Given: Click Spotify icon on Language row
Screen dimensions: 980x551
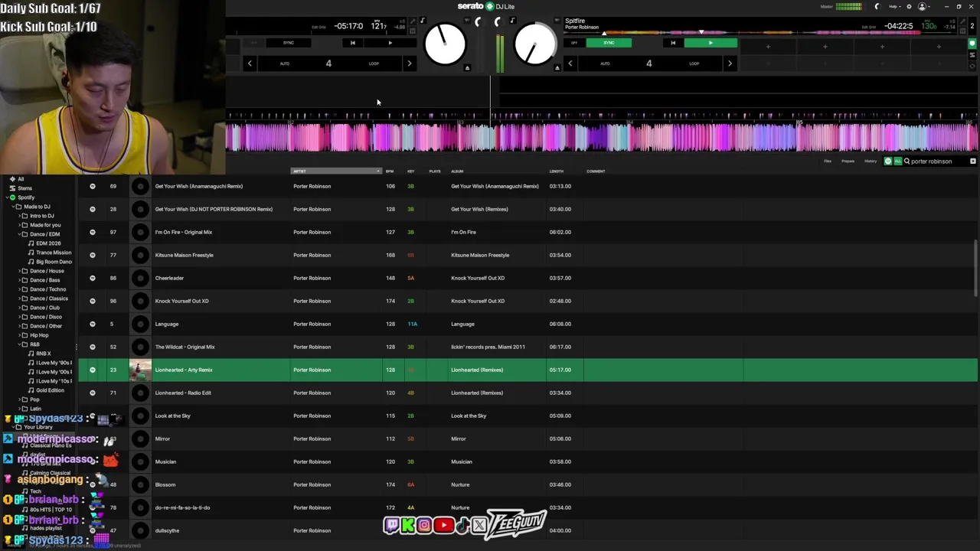Looking at the screenshot, I should (93, 324).
